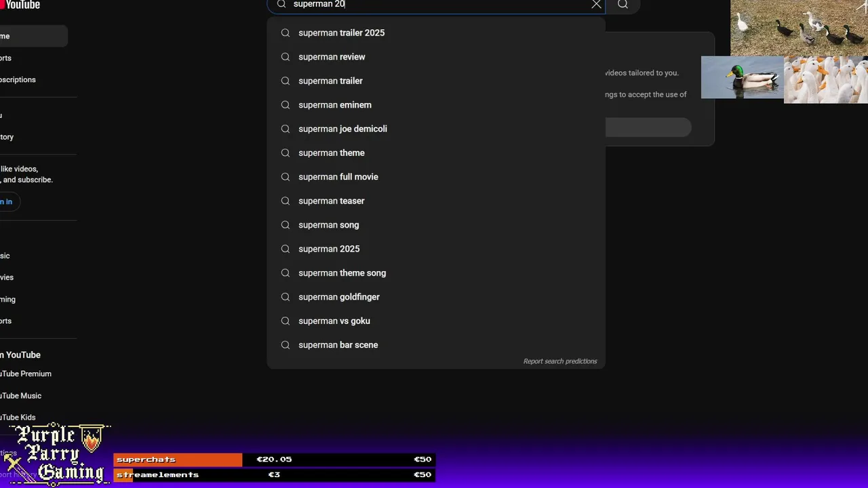Click the search icon beside 'superman vs goku'
The image size is (868, 488).
point(285,321)
